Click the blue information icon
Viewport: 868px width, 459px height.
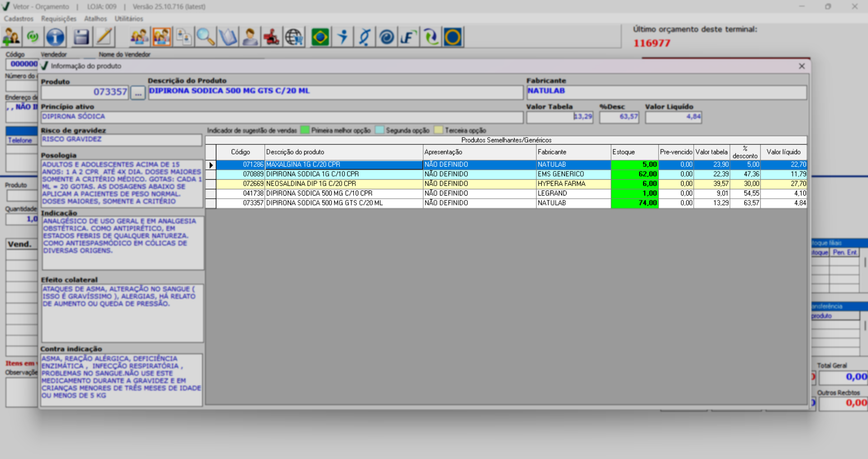coord(55,37)
